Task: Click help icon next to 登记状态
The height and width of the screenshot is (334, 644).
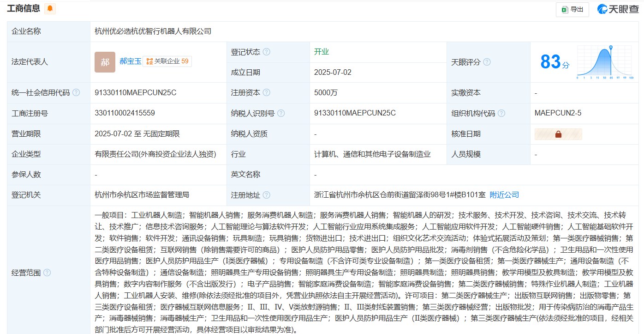Action: tap(266, 52)
